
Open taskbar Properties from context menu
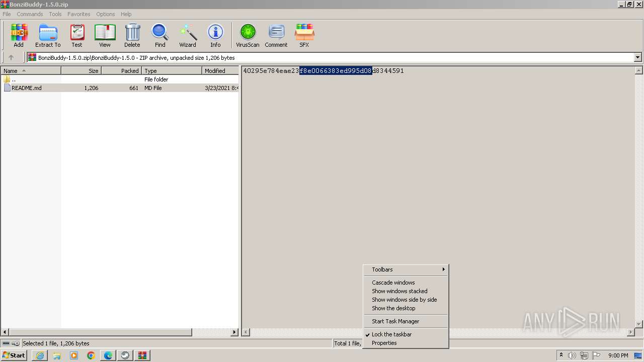(x=406, y=343)
